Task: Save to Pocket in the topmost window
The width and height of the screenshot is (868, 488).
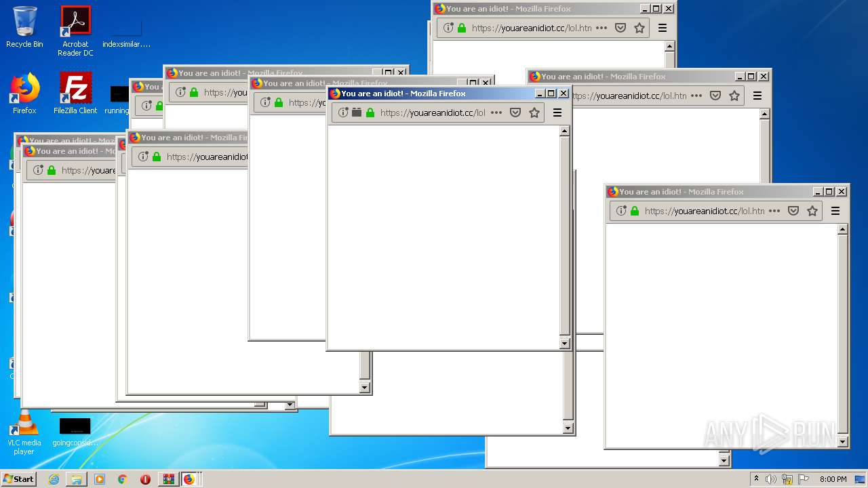Action: click(620, 28)
